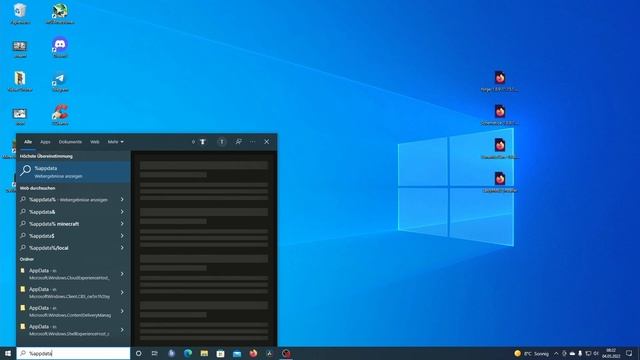
Task: Click the taskbar search input field
Action: coord(73,353)
